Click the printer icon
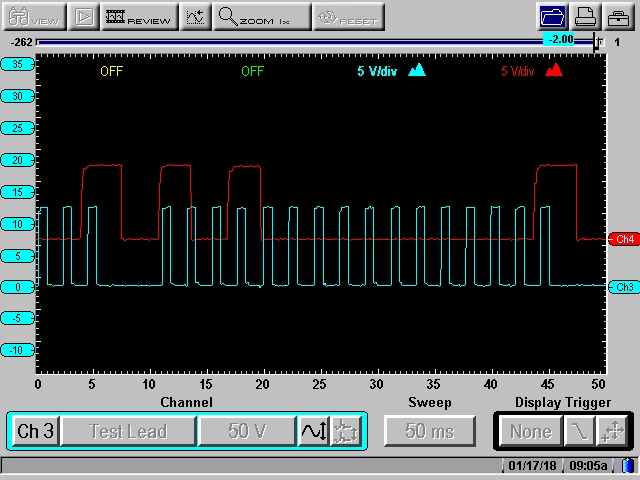The width and height of the screenshot is (640, 480). pos(587,17)
